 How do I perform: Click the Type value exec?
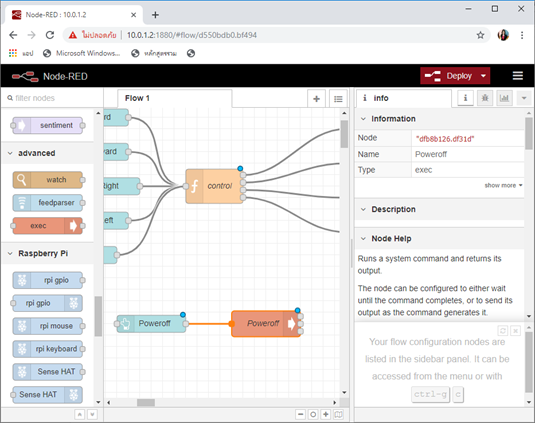tap(423, 170)
